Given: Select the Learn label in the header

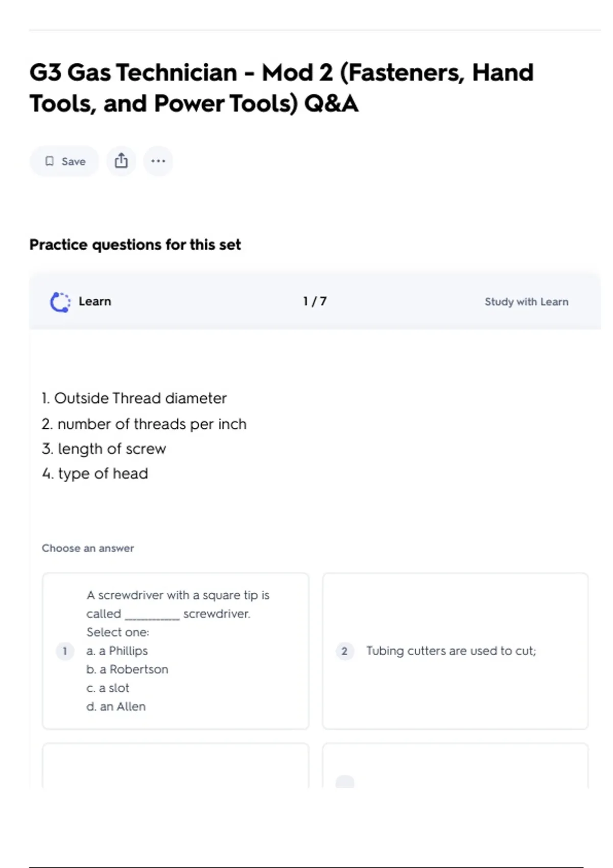Looking at the screenshot, I should click(95, 302).
